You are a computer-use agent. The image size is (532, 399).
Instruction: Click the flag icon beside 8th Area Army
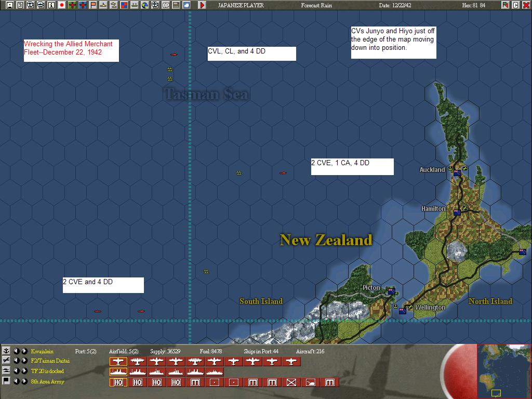click(x=6, y=381)
